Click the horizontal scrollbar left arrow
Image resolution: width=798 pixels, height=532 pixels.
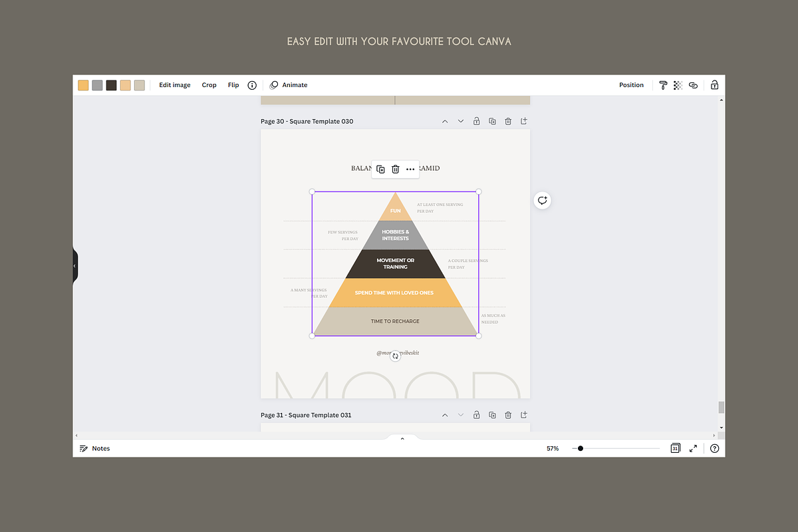click(76, 435)
